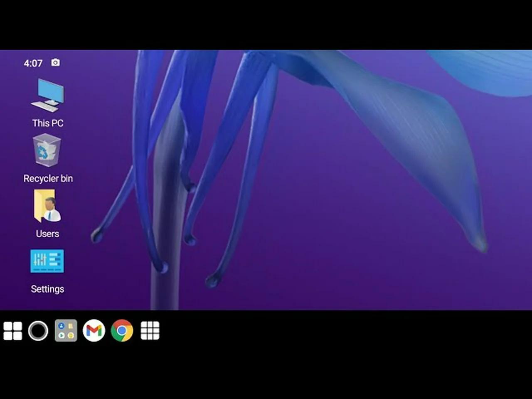Select the This PC text label
The height and width of the screenshot is (399, 532).
(x=47, y=123)
